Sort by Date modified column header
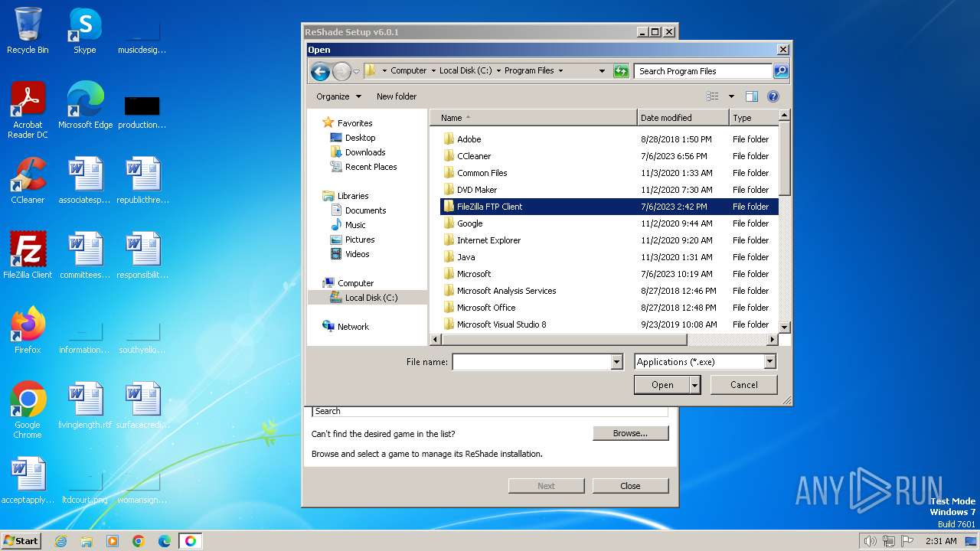Image resolution: width=980 pixels, height=551 pixels. coord(683,118)
